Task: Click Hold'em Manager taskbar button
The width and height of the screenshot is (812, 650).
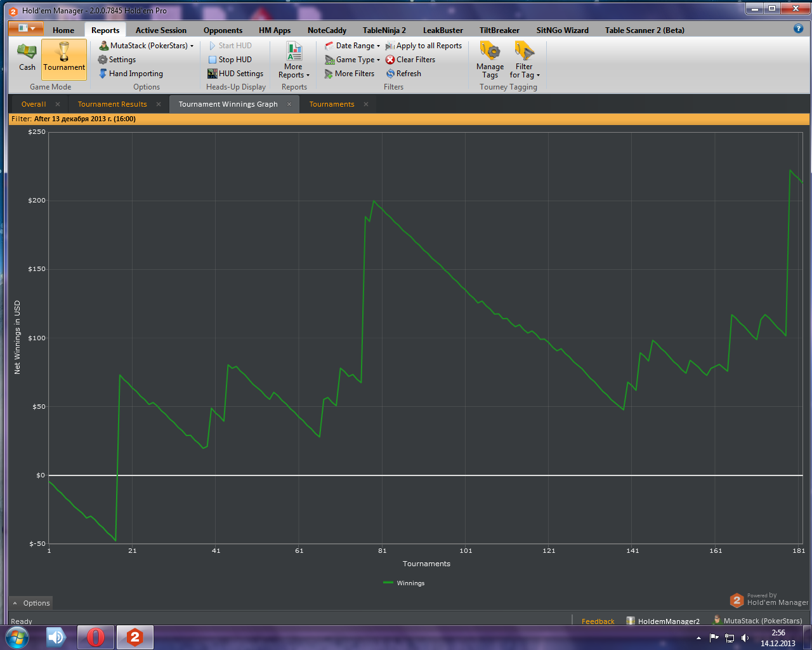Action: [x=134, y=637]
